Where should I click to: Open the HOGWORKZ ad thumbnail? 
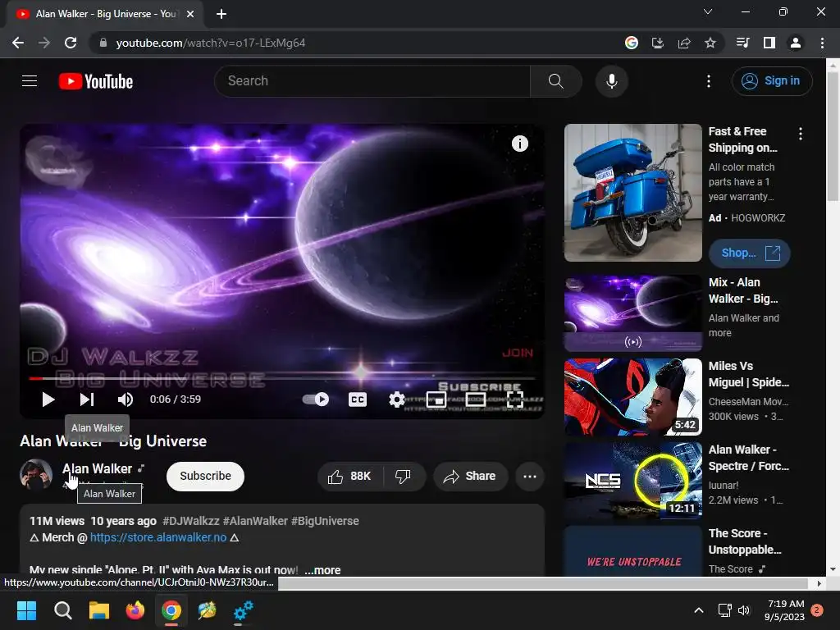click(632, 193)
